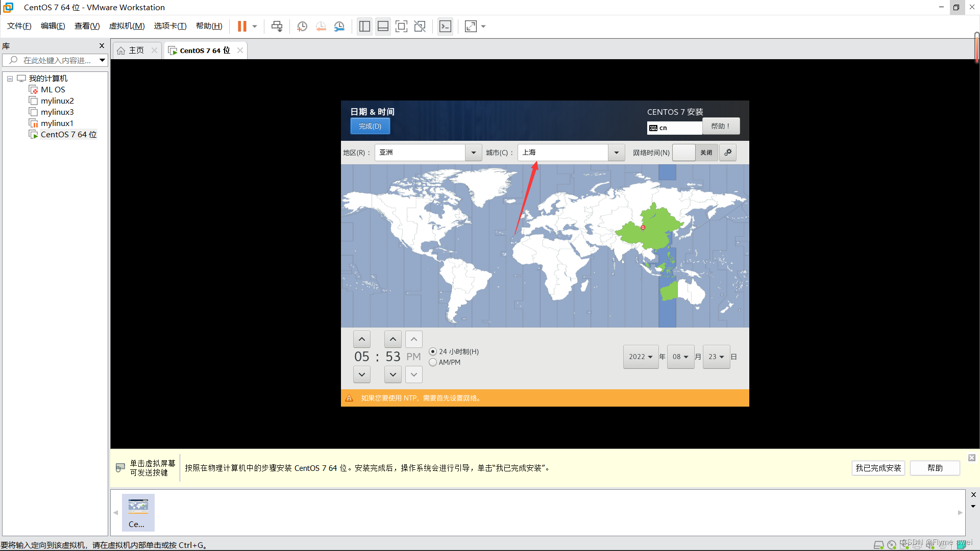
Task: Take a snapshot of this virtual machine
Action: click(x=302, y=26)
